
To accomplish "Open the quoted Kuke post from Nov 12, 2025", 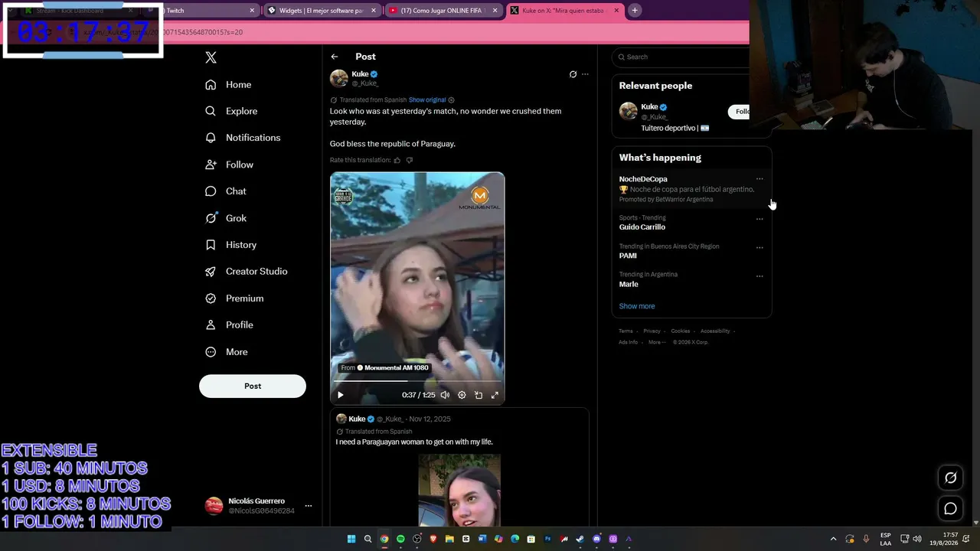I will click(x=459, y=467).
